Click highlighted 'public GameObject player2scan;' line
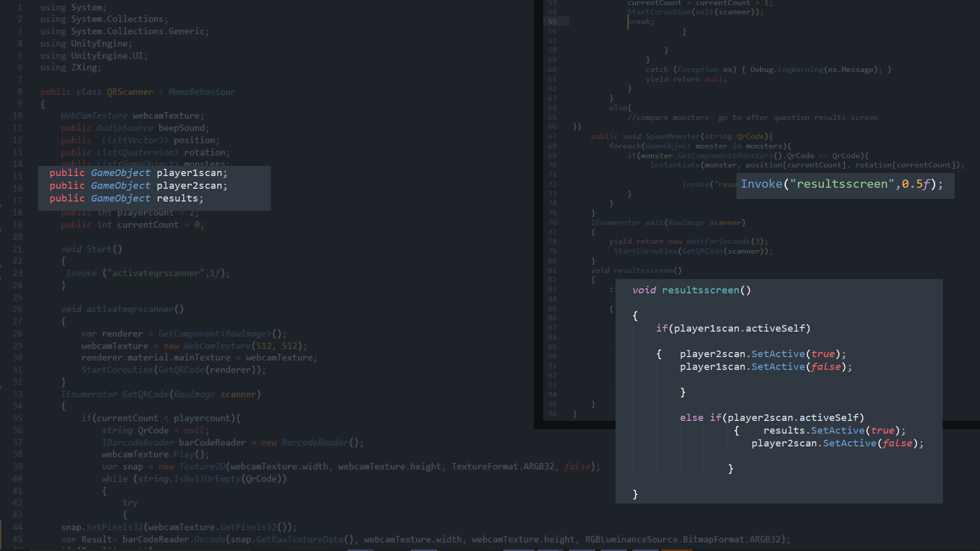 (x=138, y=186)
